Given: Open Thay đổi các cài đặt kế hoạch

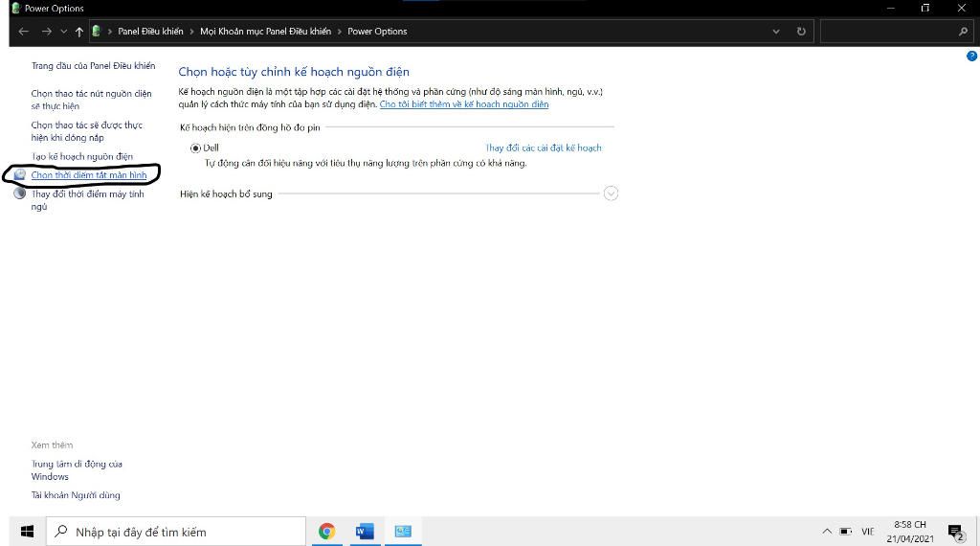Looking at the screenshot, I should [544, 148].
